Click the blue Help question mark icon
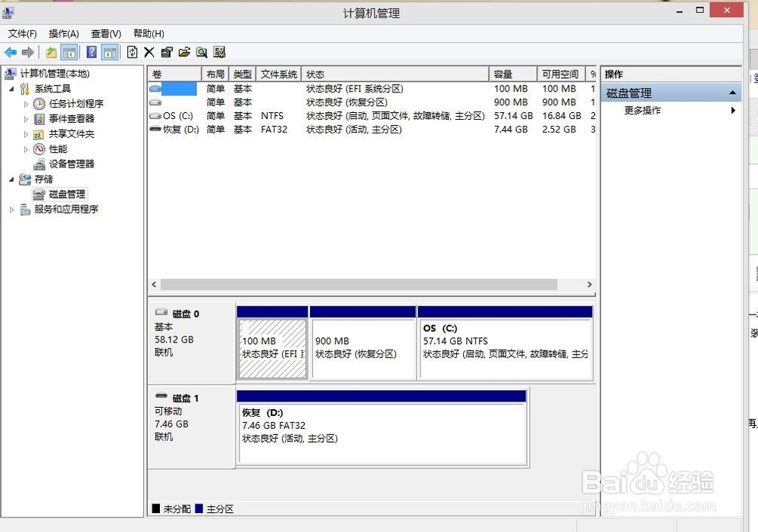 (92, 52)
